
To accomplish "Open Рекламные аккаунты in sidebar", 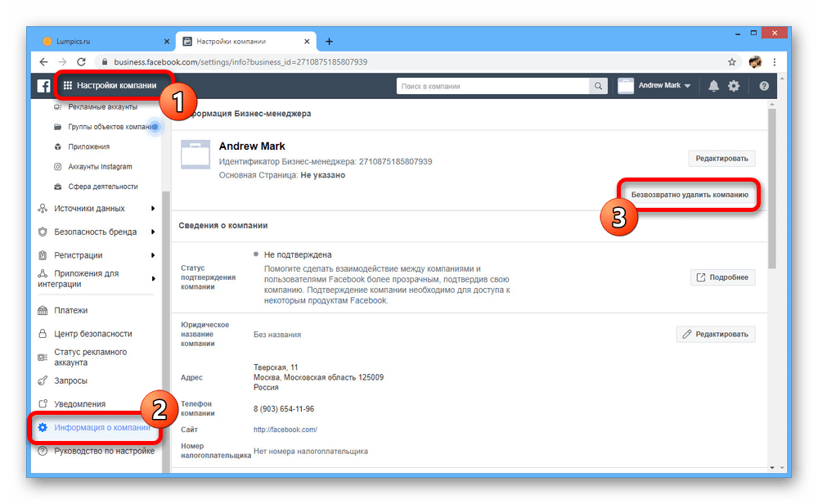I will pyautogui.click(x=102, y=107).
